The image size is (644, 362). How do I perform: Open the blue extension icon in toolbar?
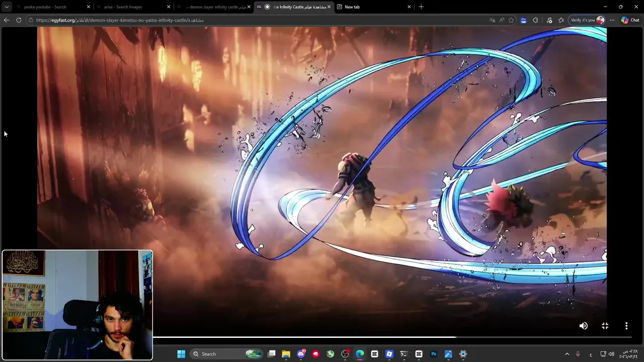point(523,20)
